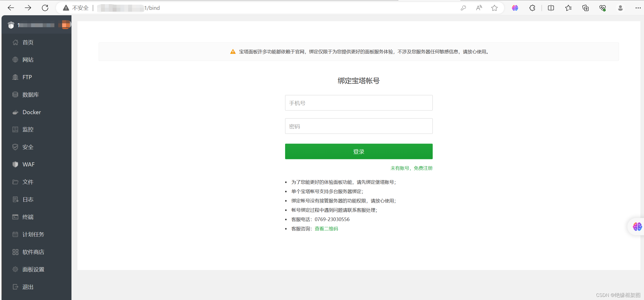This screenshot has height=300, width=644.
Task: Click the favorite star icon in address bar
Action: (494, 8)
